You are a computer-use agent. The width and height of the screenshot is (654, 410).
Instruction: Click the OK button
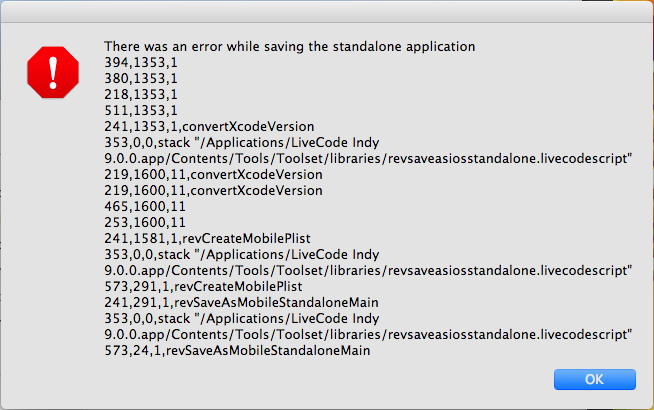[x=594, y=379]
